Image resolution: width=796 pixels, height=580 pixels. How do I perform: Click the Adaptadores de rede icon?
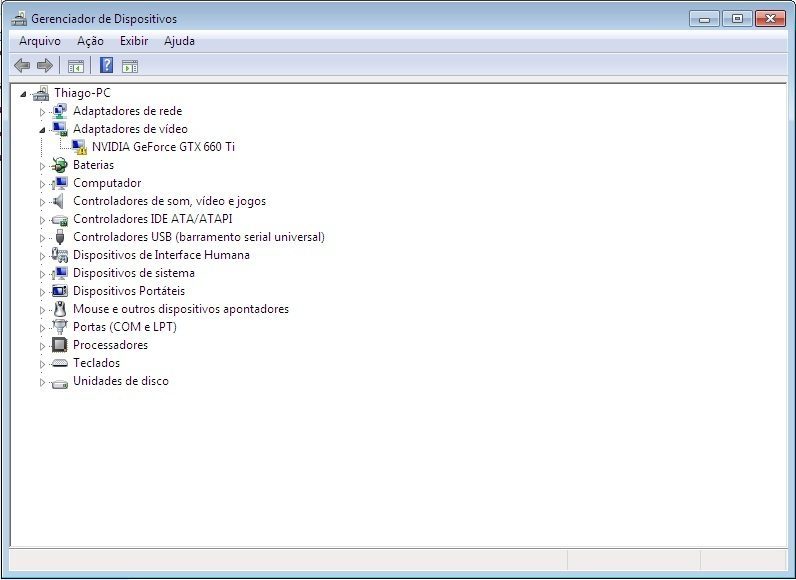point(60,111)
